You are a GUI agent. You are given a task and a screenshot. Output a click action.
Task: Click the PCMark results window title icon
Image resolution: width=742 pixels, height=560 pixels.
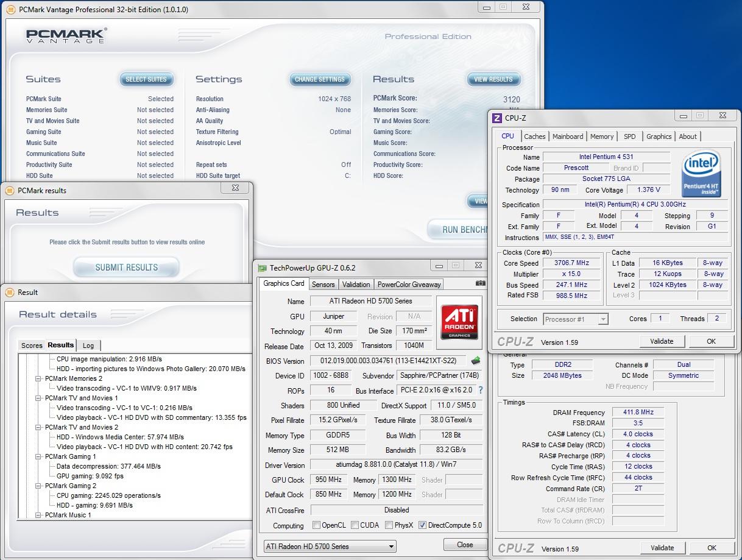pos(10,190)
